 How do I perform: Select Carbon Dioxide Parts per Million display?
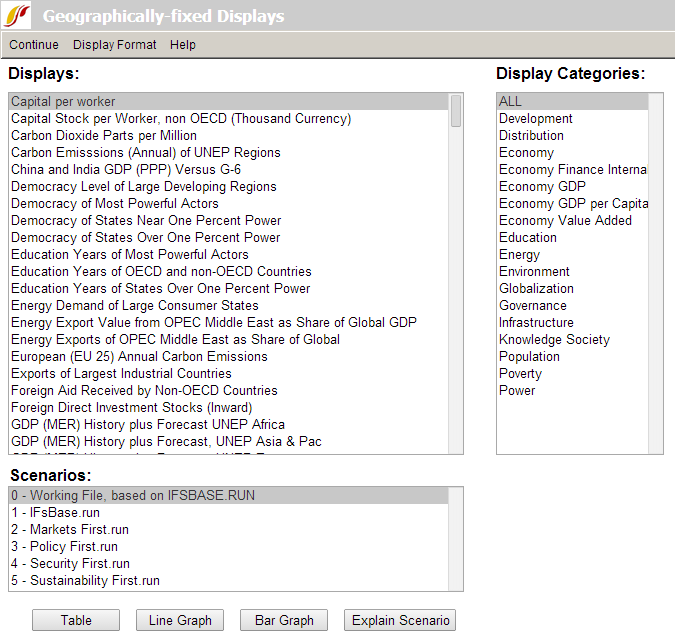(104, 136)
